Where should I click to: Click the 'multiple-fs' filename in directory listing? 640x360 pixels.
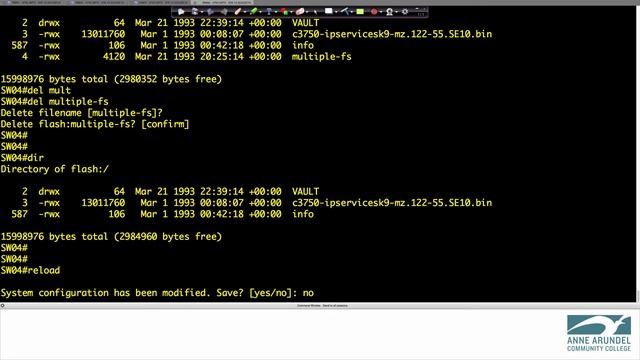tap(322, 57)
